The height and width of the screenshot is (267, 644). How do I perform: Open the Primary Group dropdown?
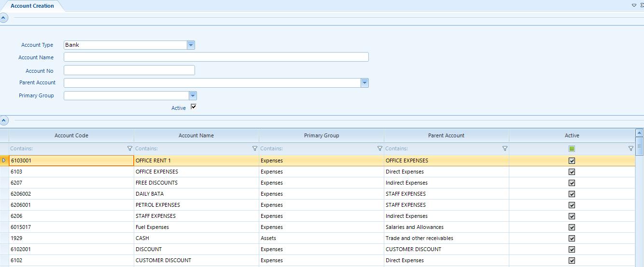point(193,95)
